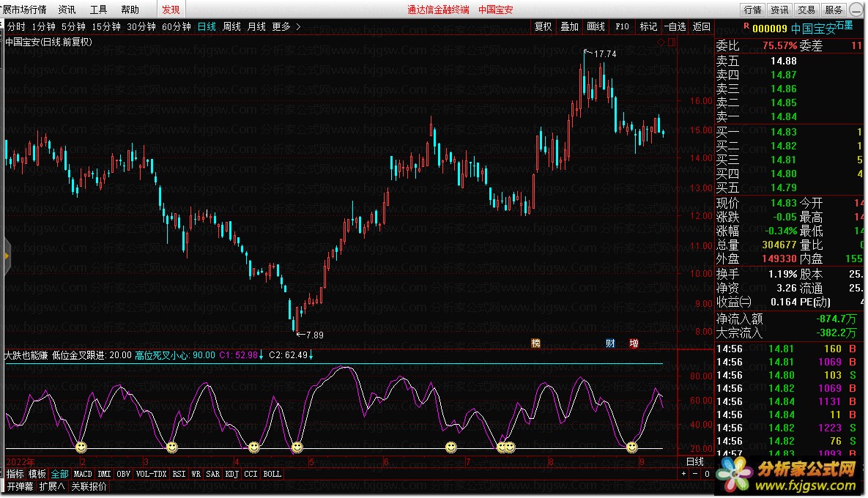Click the red 增 marker on the chart

click(634, 343)
